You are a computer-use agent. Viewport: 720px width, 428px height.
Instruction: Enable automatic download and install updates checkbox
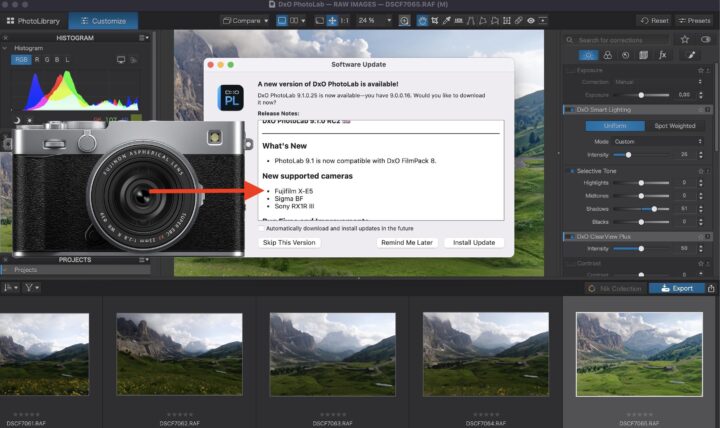pyautogui.click(x=261, y=228)
